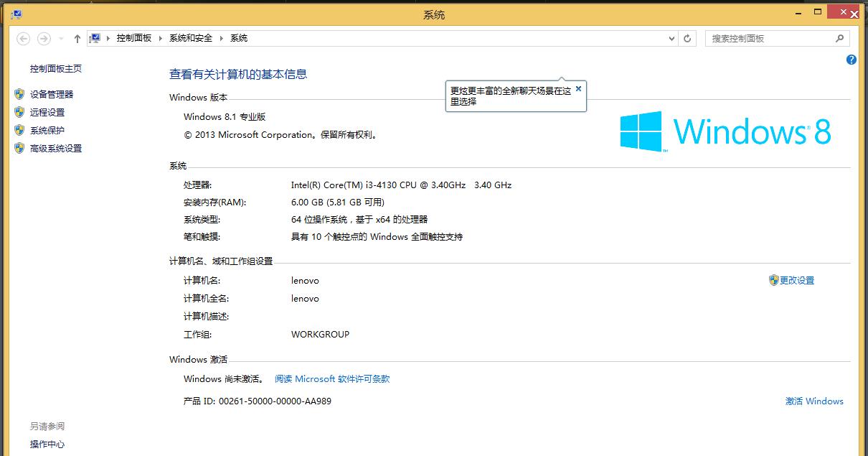Click the Windows 尚未激活 status text
The width and height of the screenshot is (868, 456).
coord(224,378)
